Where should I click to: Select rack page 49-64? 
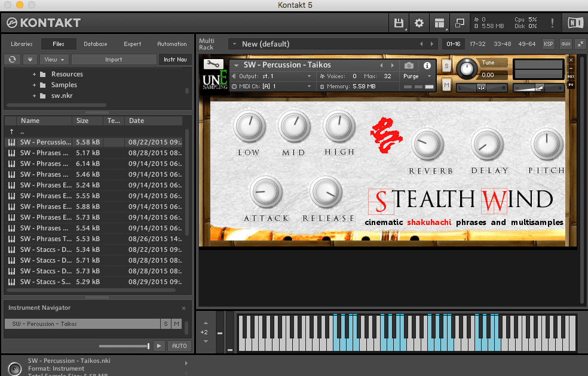tap(526, 44)
